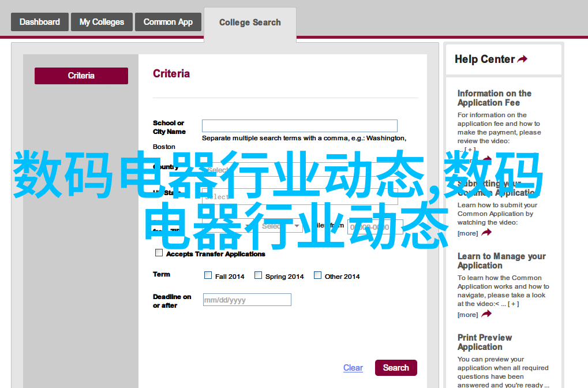Open the Help Center heading link
This screenshot has height=388, width=588.
point(485,59)
